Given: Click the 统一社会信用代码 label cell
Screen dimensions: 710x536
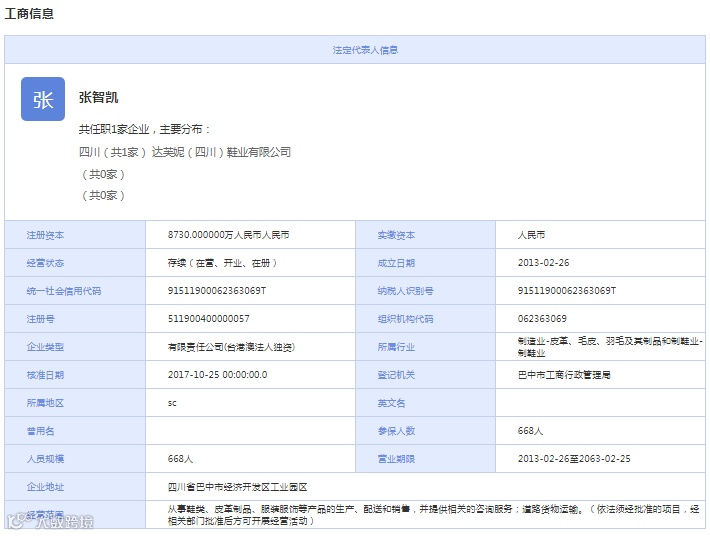Looking at the screenshot, I should click(x=75, y=291).
